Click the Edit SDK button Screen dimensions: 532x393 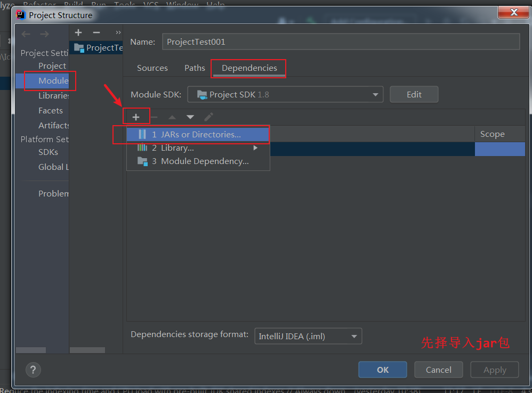click(x=414, y=95)
